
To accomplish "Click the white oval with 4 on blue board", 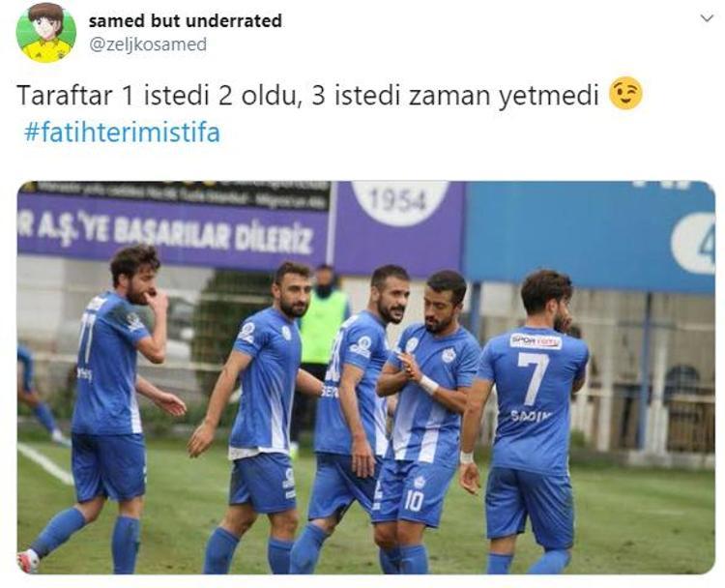I will pyautogui.click(x=694, y=243).
